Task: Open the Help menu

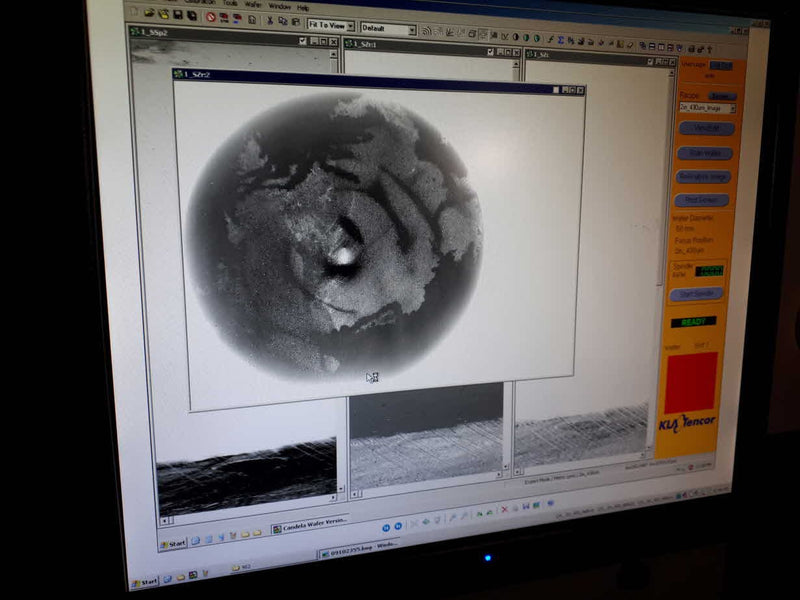Action: coord(303,8)
